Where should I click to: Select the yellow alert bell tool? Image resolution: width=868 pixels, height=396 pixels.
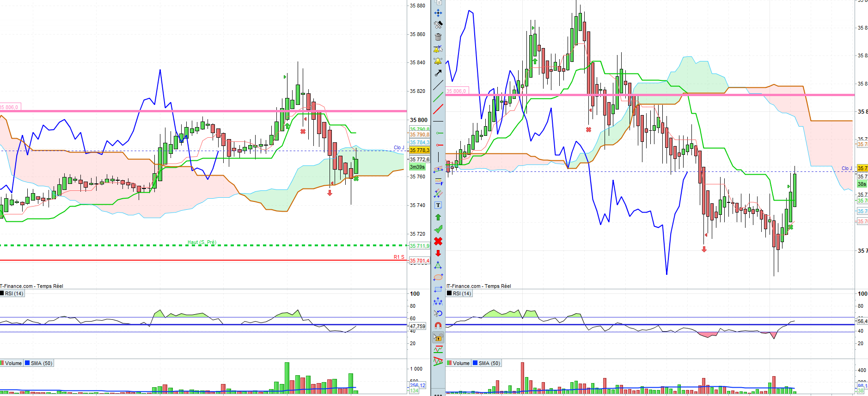click(438, 61)
